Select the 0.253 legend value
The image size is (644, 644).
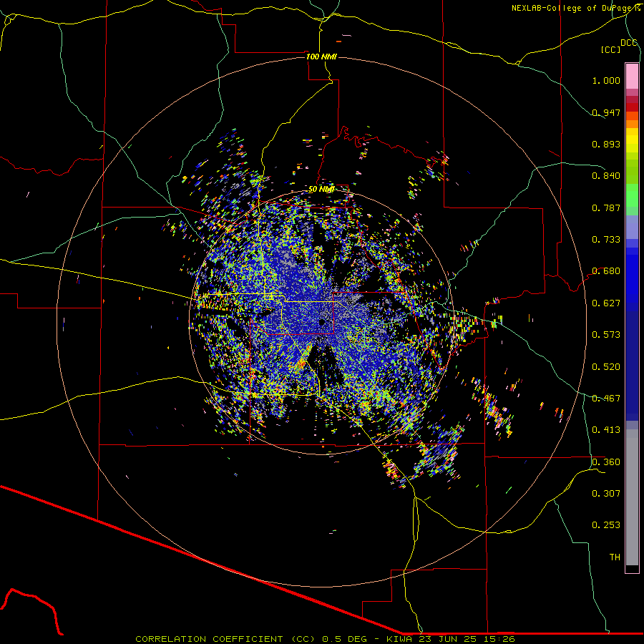click(606, 525)
